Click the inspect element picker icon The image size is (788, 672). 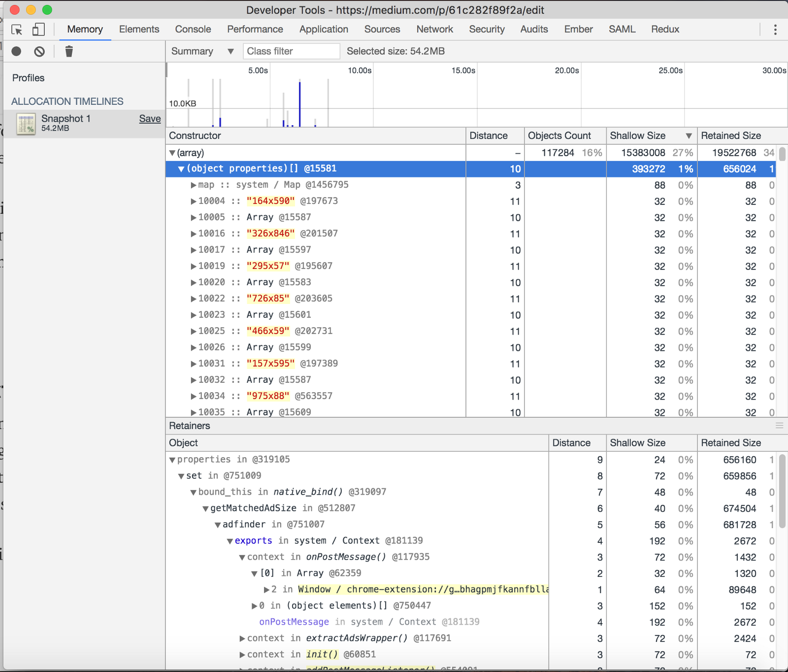coord(17,30)
